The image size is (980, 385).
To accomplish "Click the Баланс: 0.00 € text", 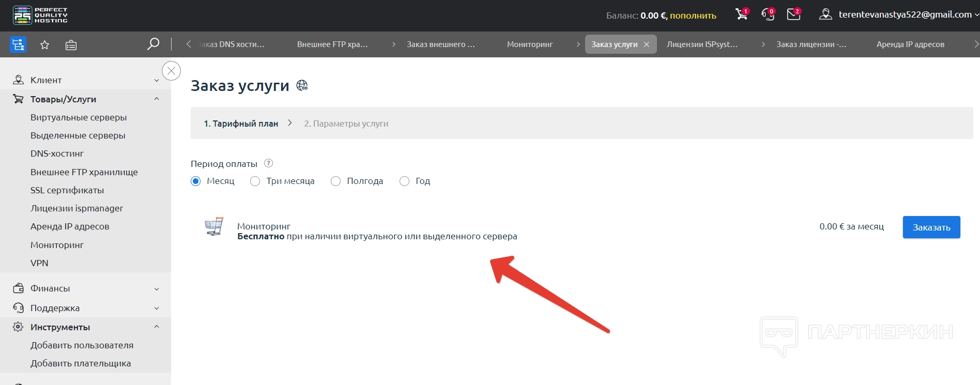I will 636,16.
